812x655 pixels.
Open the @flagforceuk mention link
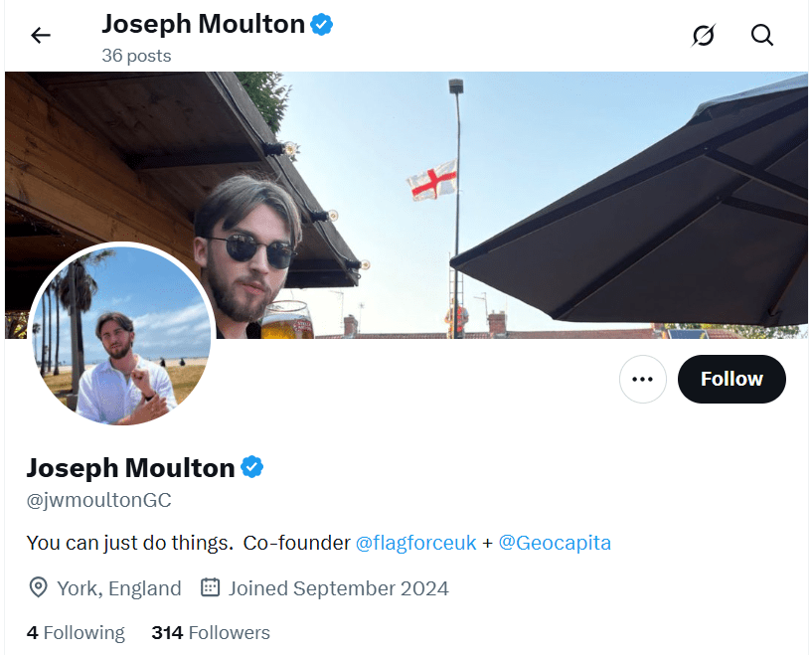[x=416, y=543]
